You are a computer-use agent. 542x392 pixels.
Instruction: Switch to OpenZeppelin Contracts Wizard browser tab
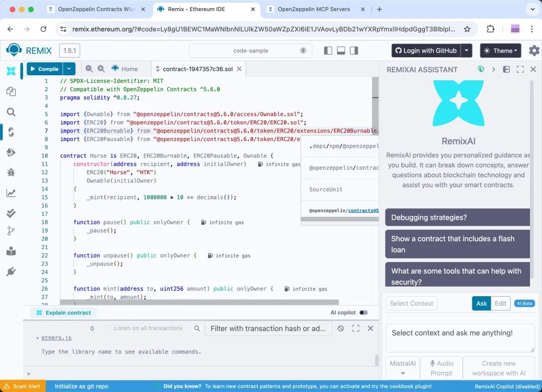point(97,10)
